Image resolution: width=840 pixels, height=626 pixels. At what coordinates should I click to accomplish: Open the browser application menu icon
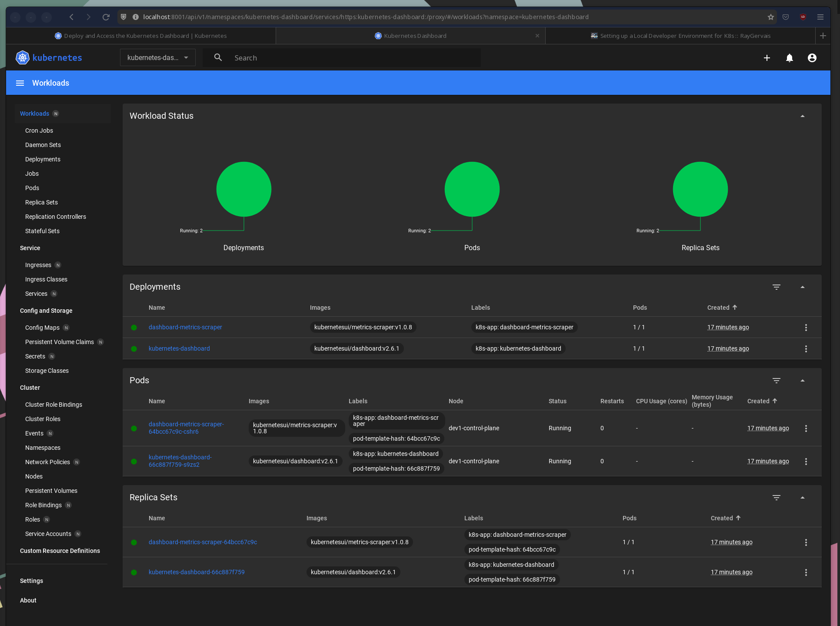[x=820, y=17]
